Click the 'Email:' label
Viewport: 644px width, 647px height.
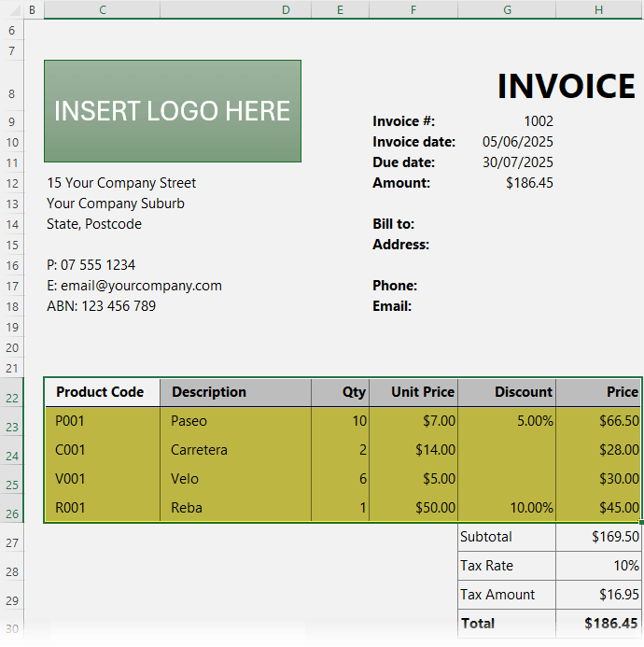click(392, 306)
